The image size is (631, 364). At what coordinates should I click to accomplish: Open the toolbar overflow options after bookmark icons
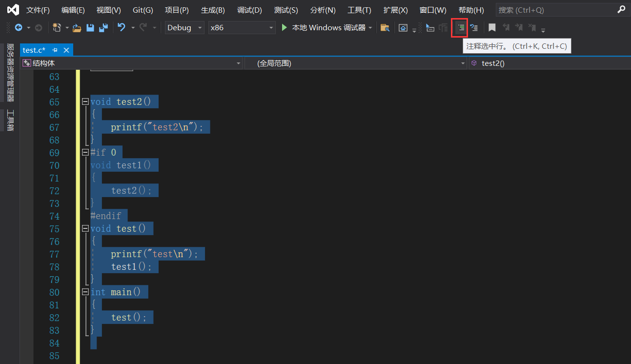tap(543, 30)
